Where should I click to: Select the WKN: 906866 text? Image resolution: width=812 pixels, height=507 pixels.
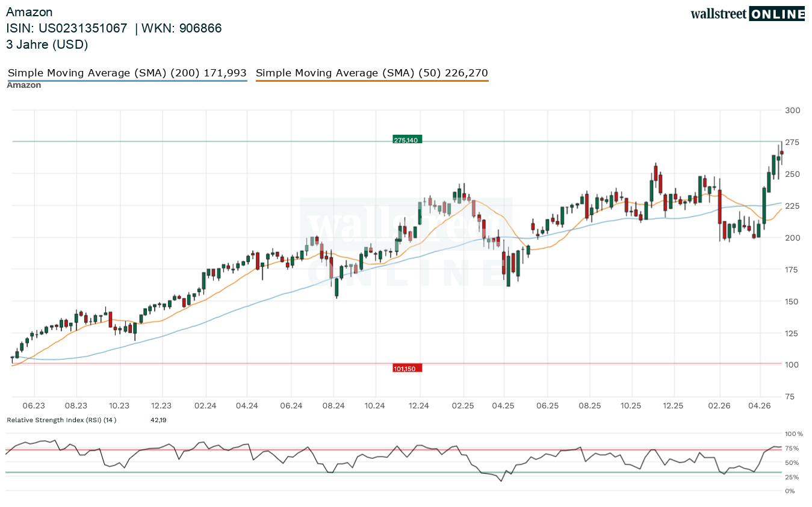coord(182,28)
